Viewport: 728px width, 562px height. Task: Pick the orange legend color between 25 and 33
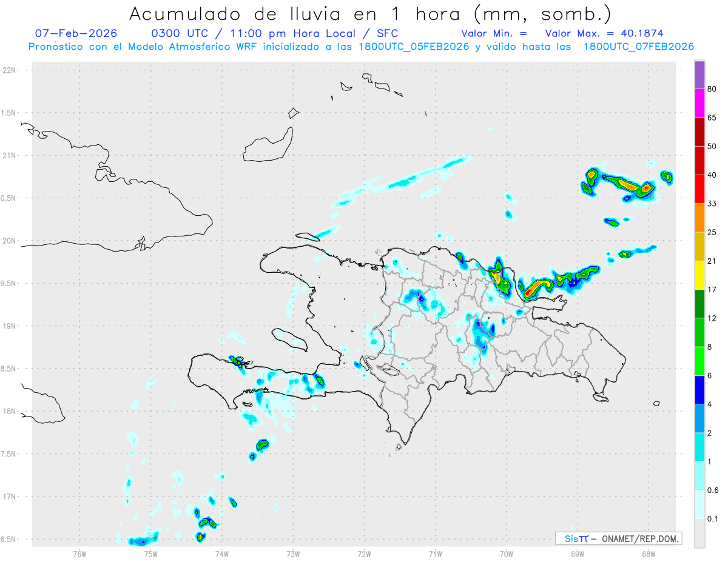699,218
